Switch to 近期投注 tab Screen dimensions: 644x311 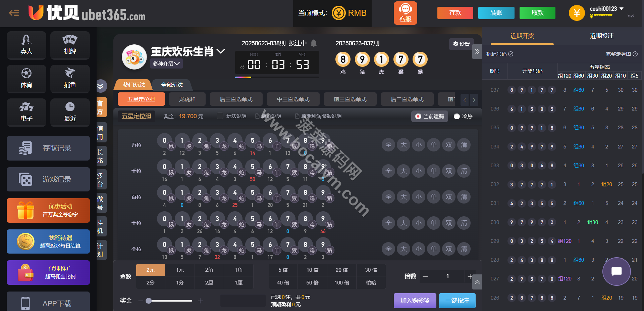602,36
